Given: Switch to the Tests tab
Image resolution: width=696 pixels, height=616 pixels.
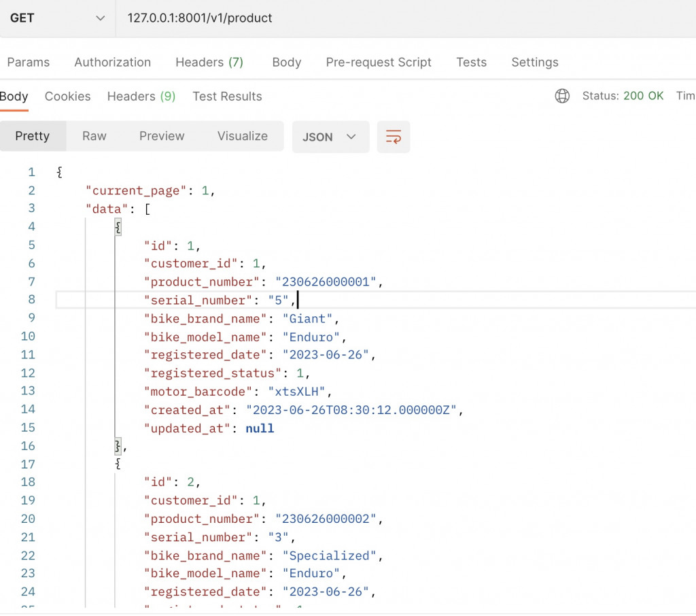Looking at the screenshot, I should click(x=472, y=62).
